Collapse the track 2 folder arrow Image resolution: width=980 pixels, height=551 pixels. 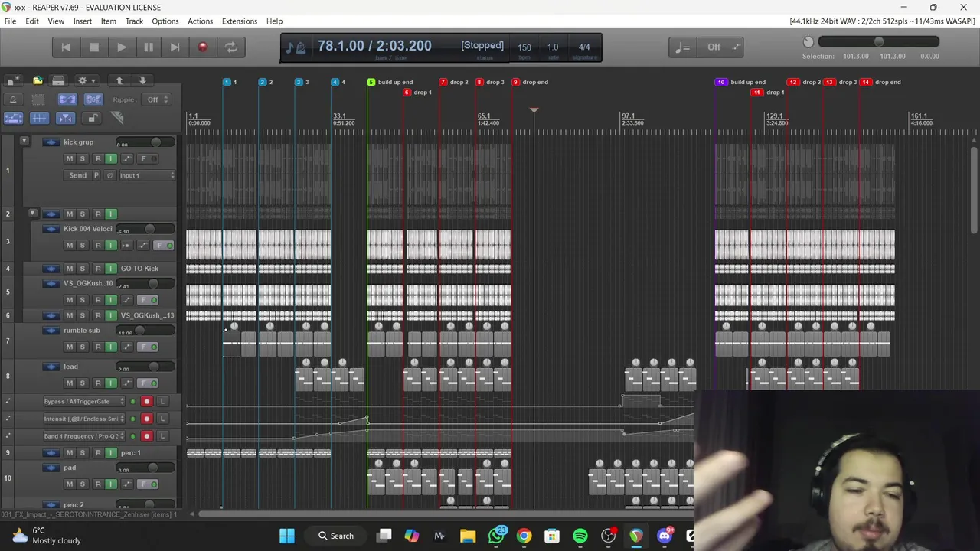[x=32, y=214]
